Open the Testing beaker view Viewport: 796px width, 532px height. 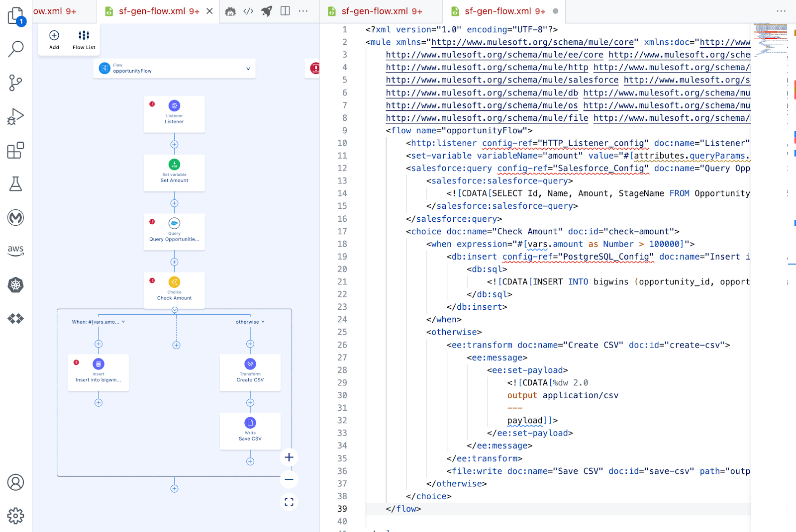[x=16, y=184]
